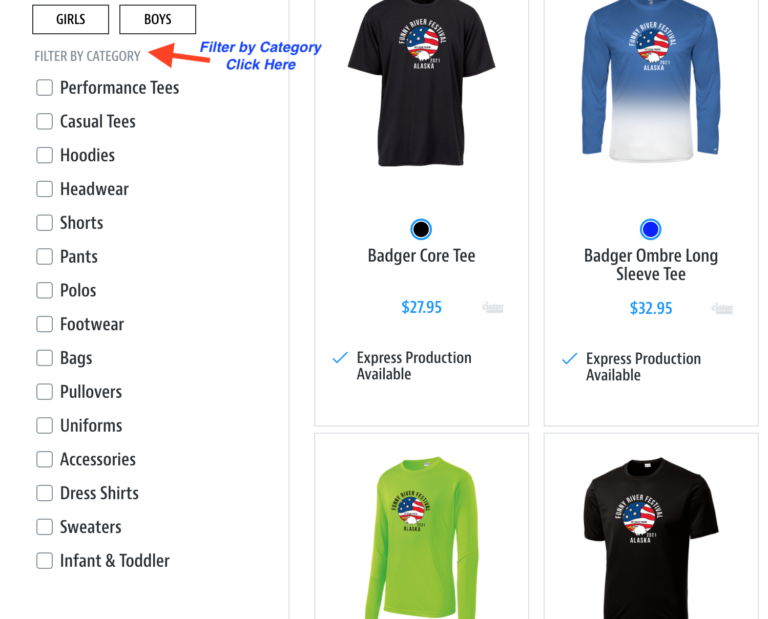Viewport: 768px width, 619px height.
Task: Click the Badger logo under Ombre Tee
Action: click(722, 309)
